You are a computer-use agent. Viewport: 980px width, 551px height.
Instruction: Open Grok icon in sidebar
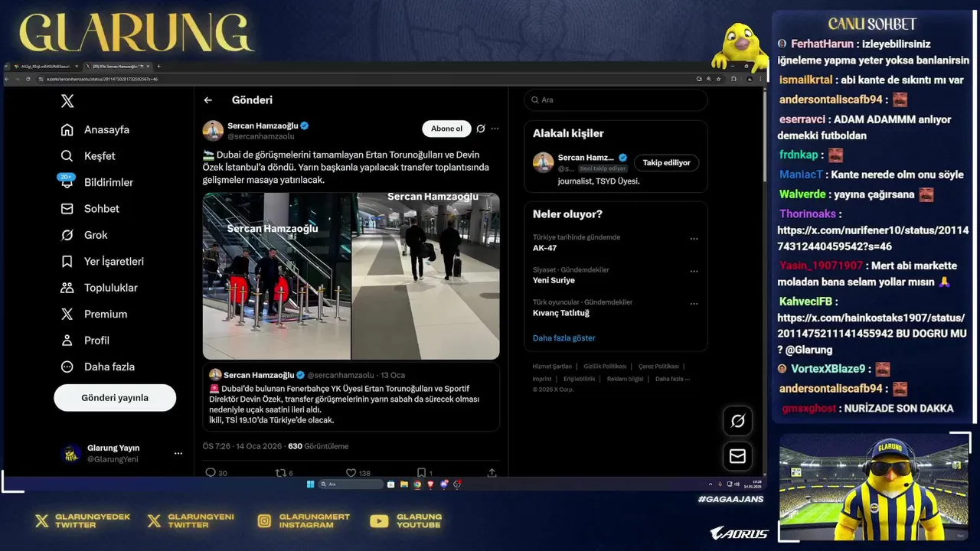[x=67, y=235]
